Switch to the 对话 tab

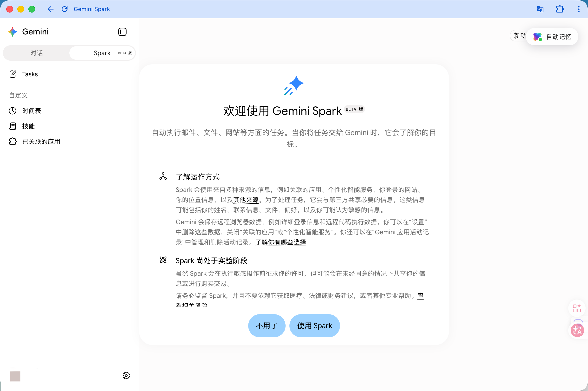(37, 53)
